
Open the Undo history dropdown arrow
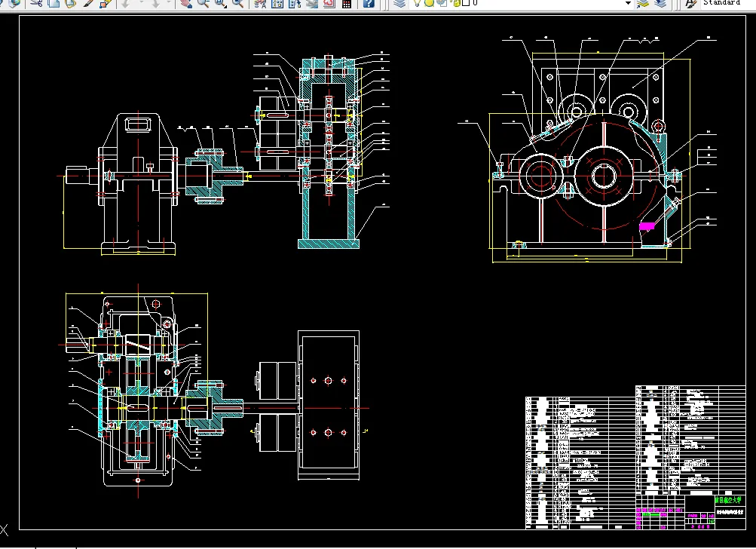coord(141,3)
